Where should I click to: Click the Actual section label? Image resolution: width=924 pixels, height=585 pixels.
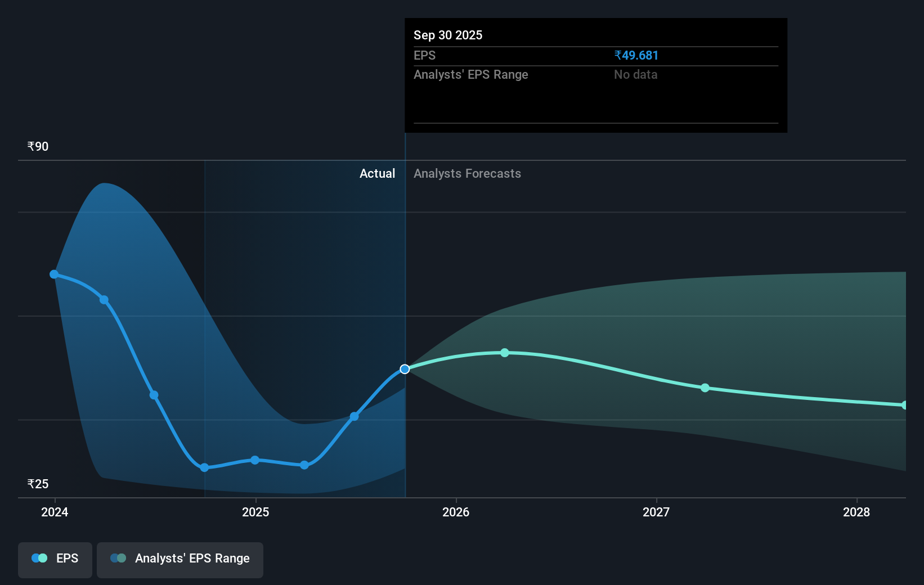click(x=377, y=174)
